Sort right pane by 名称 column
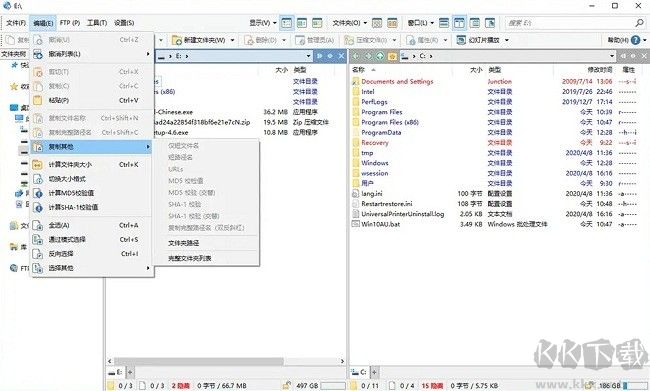650x391 pixels. pyautogui.click(x=359, y=70)
